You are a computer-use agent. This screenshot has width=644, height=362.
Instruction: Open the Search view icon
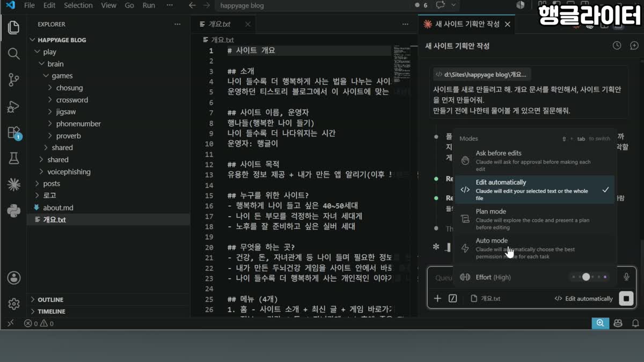pyautogui.click(x=13, y=54)
